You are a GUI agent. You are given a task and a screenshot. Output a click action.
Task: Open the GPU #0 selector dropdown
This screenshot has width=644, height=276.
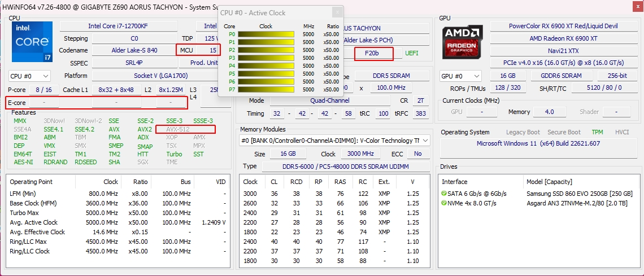[460, 76]
